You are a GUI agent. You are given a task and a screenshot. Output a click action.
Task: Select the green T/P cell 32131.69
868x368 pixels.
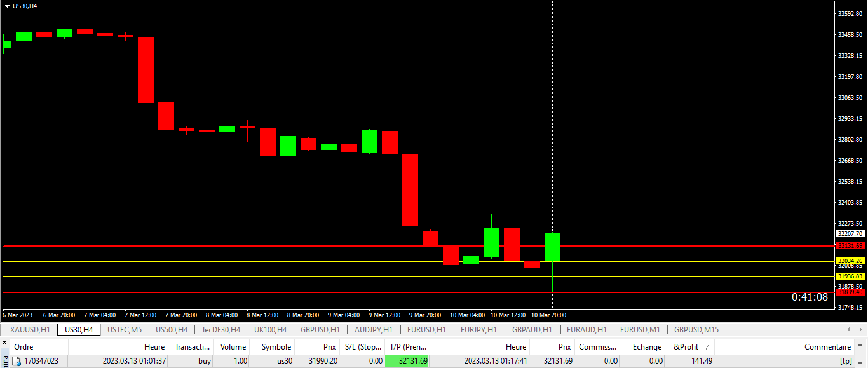click(x=407, y=361)
